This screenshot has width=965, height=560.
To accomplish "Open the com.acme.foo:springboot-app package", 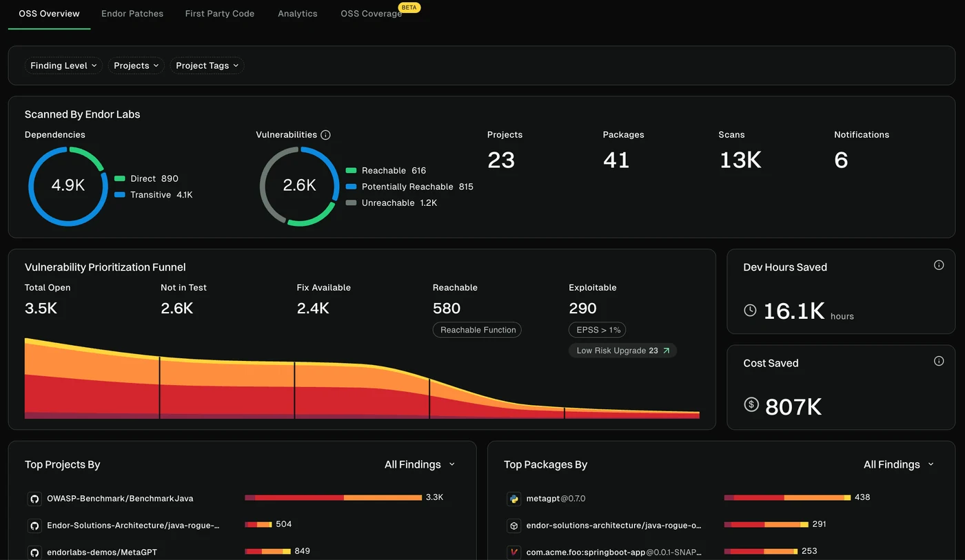I will coord(613,552).
